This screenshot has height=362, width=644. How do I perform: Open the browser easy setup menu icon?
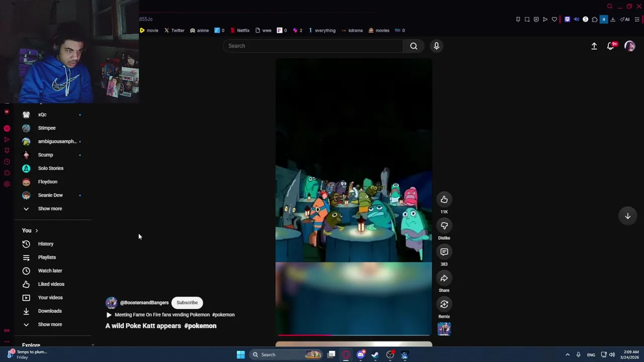pyautogui.click(x=637, y=19)
